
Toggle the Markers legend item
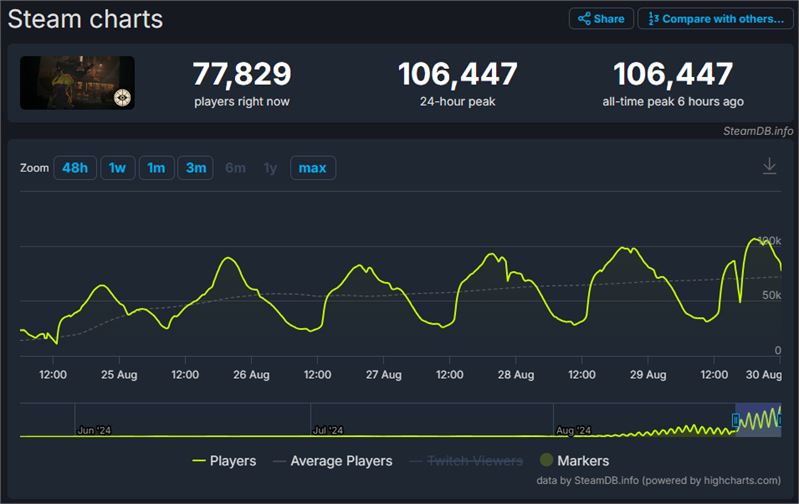575,461
